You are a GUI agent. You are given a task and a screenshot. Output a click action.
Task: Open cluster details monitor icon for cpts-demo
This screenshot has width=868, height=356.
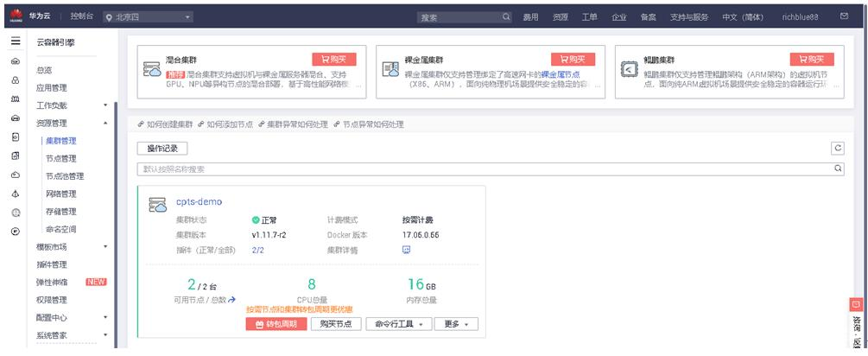tap(406, 250)
